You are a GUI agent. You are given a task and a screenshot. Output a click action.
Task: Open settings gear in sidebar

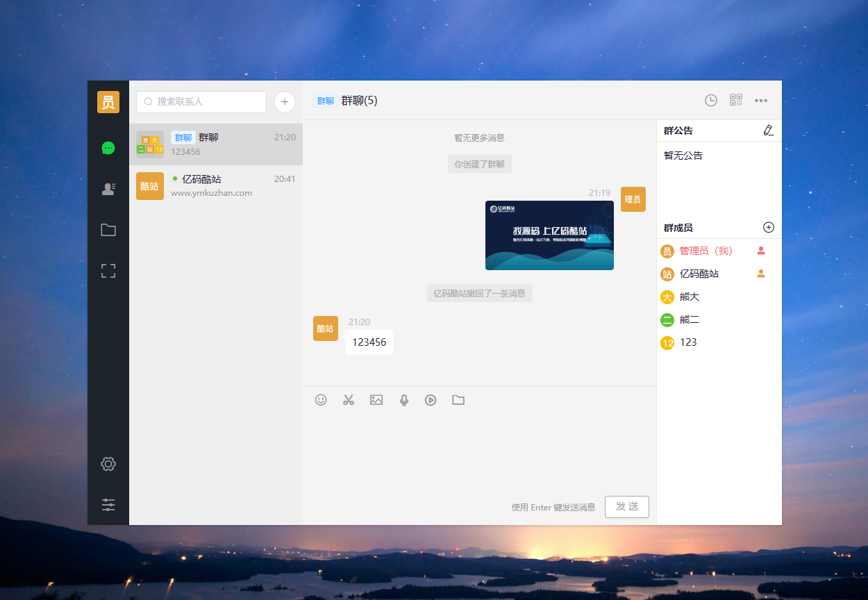tap(108, 464)
